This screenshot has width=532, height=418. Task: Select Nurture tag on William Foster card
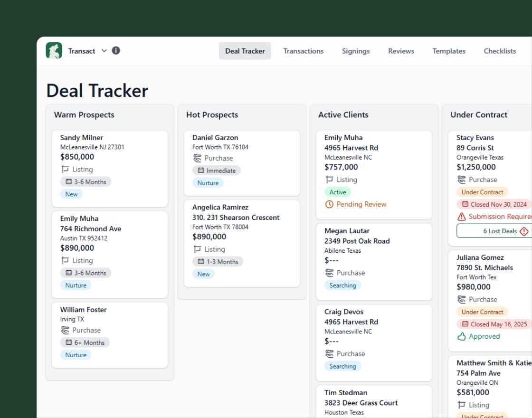[x=76, y=355]
